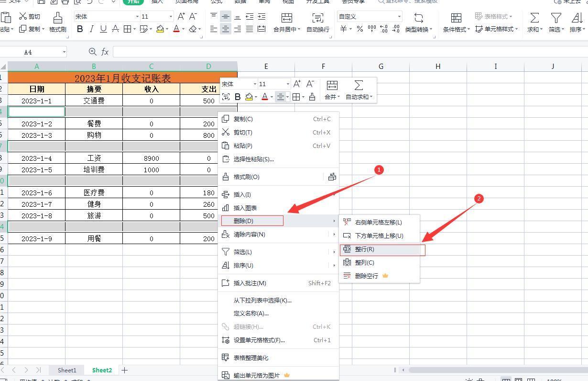Screen dimensions: 588x381
Task: Open mini toolbar AutoSum (自动求和) dropdown
Action: (371, 97)
